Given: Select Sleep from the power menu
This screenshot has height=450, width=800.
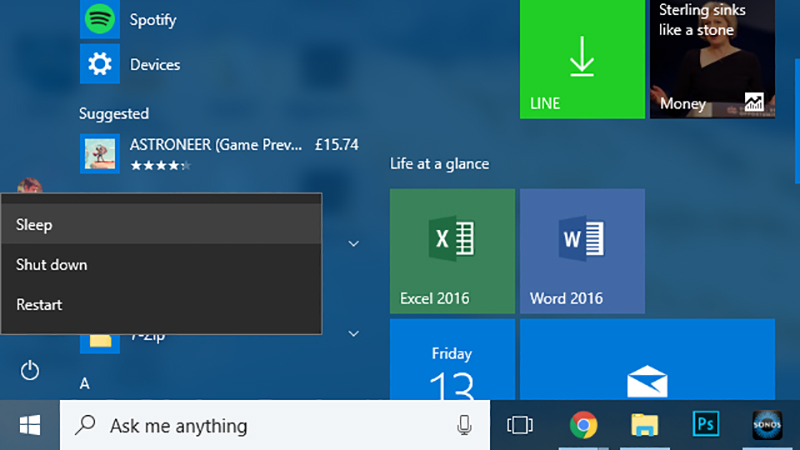Looking at the screenshot, I should (x=161, y=224).
